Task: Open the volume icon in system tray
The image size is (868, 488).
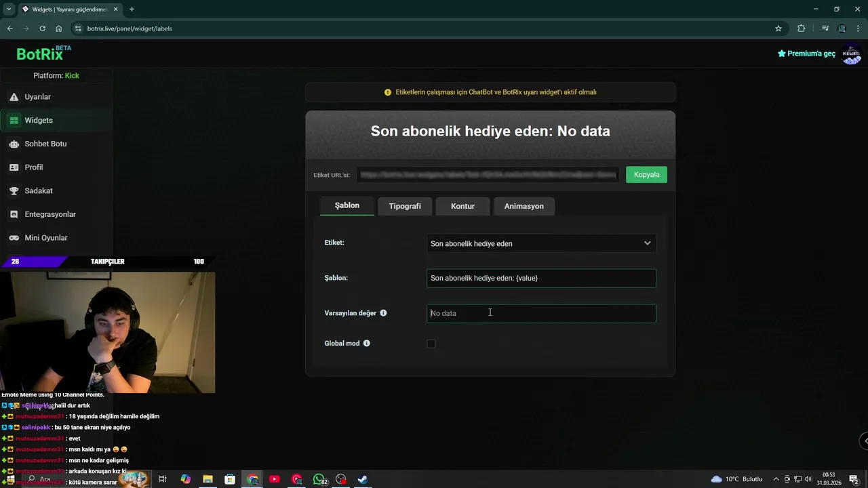Action: (x=807, y=479)
